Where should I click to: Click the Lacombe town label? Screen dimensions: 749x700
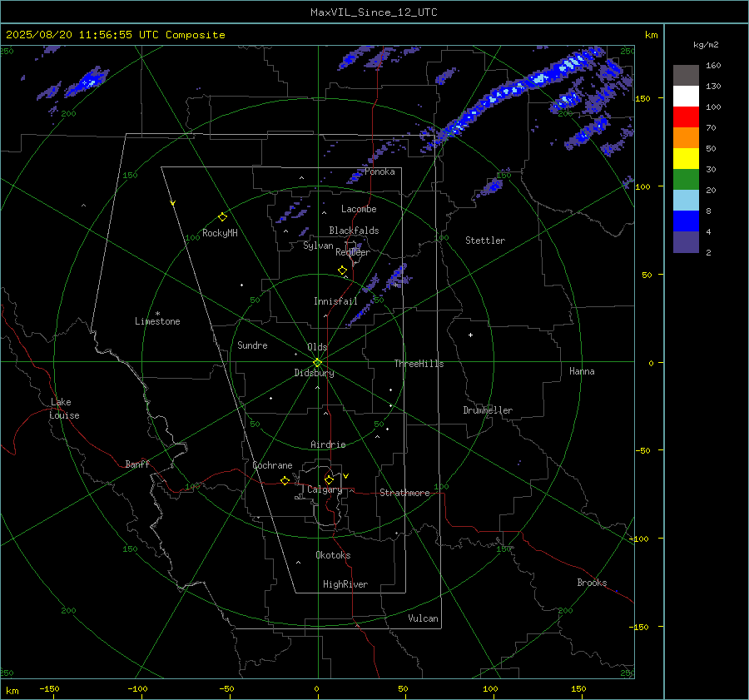(x=359, y=209)
